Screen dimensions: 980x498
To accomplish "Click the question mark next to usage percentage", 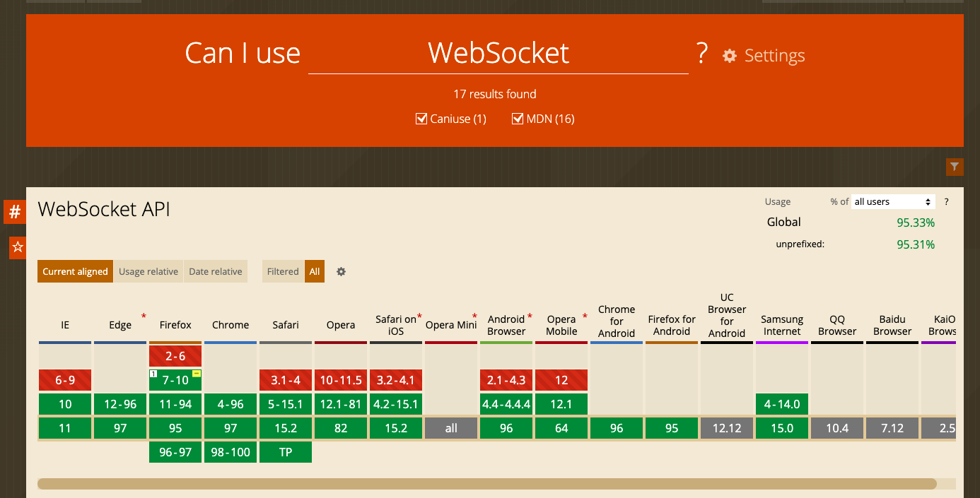I will 946,201.
